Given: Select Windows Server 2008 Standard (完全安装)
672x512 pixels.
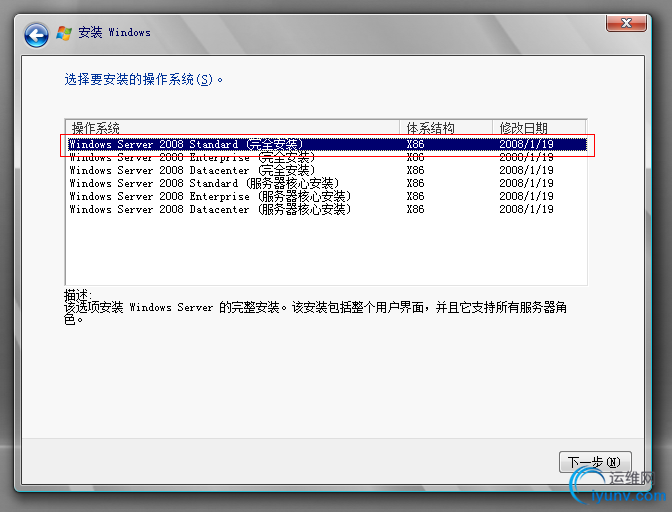Looking at the screenshot, I should 327,144.
